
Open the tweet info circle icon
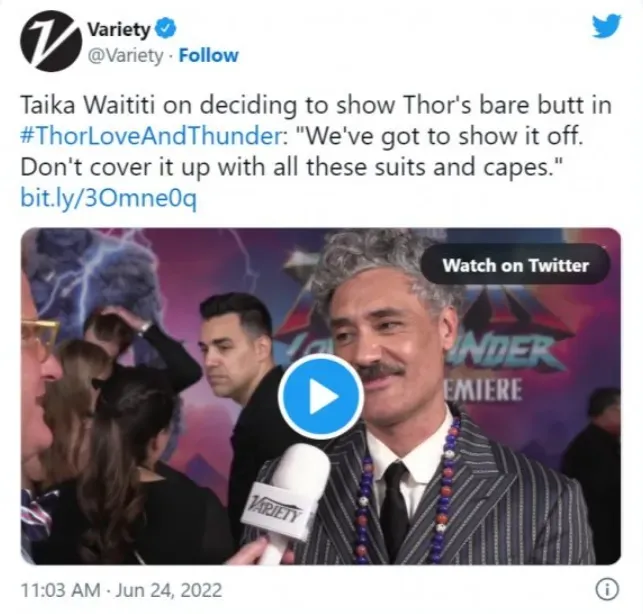click(607, 590)
